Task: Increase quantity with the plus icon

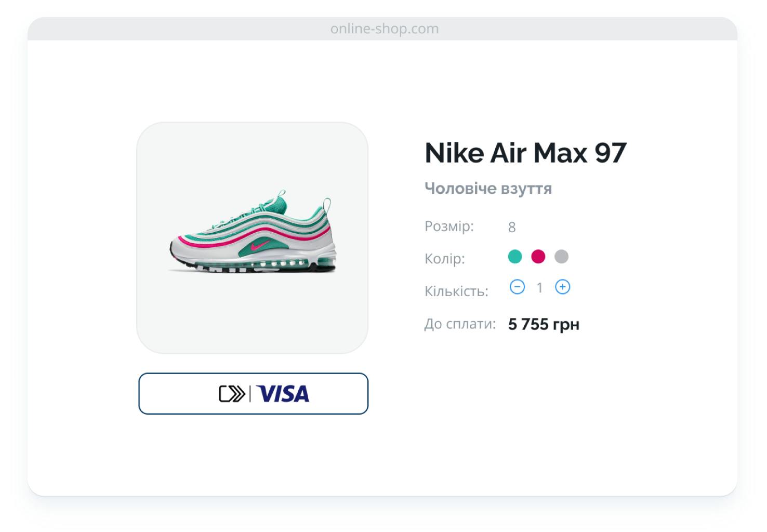Action: [x=563, y=287]
